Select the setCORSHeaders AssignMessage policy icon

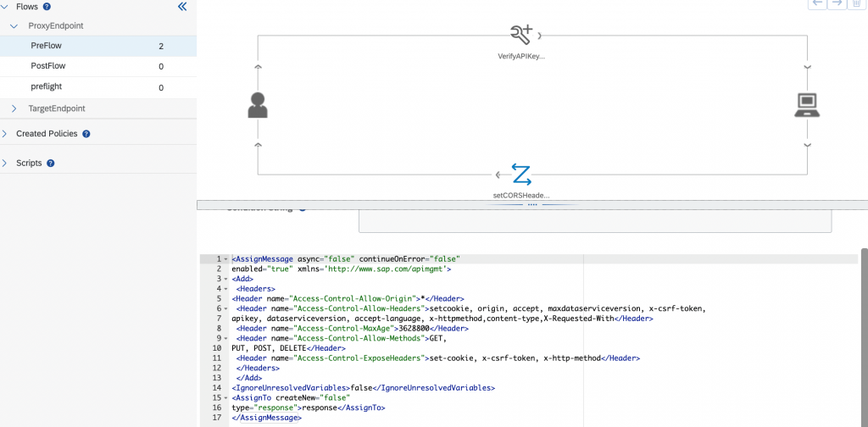(521, 175)
